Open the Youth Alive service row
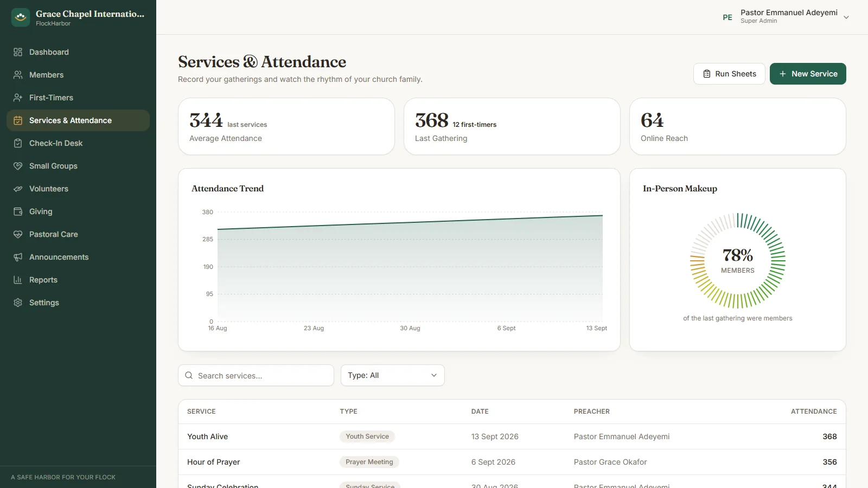The height and width of the screenshot is (488, 868). pyautogui.click(x=512, y=436)
